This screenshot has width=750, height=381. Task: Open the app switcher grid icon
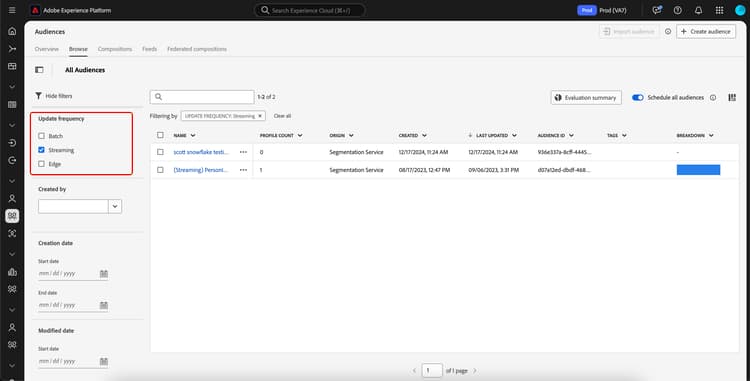(x=719, y=10)
